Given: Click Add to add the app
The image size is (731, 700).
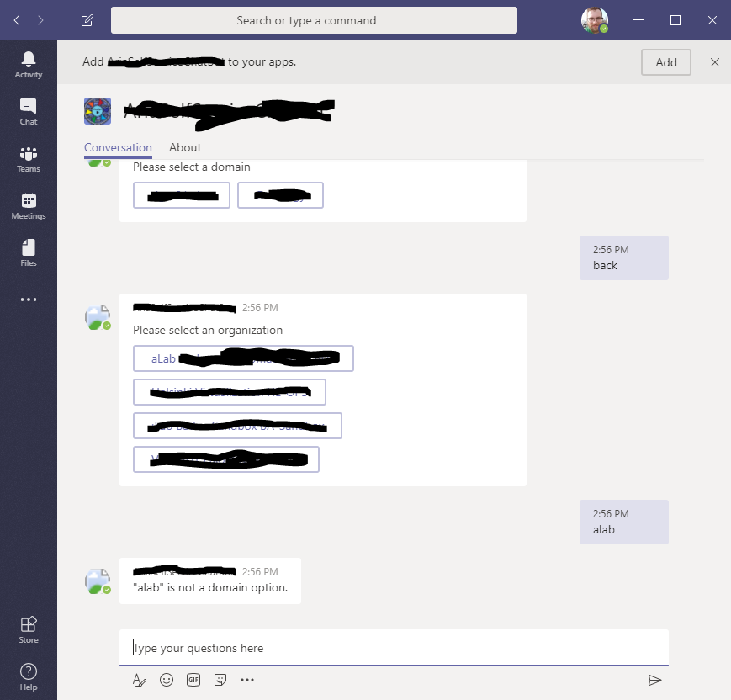Looking at the screenshot, I should [665, 62].
